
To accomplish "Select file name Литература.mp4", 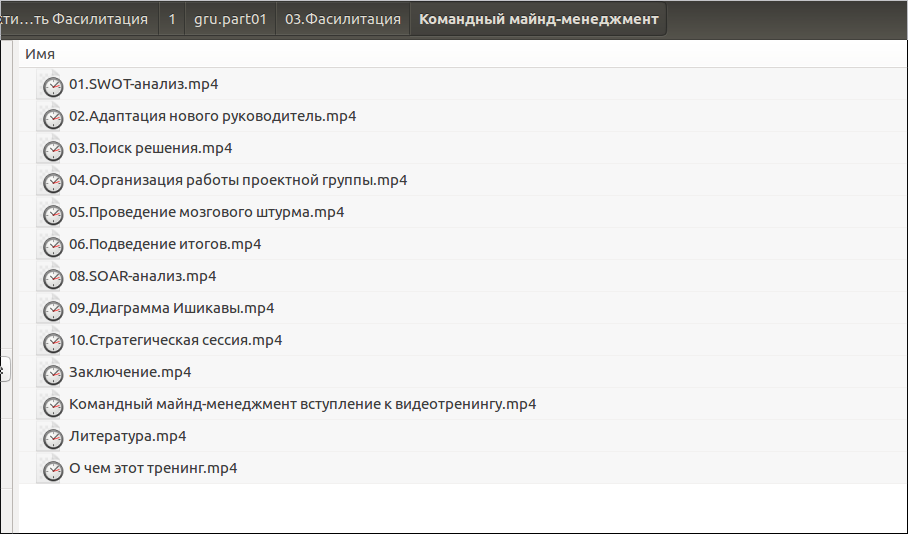I will (x=128, y=436).
